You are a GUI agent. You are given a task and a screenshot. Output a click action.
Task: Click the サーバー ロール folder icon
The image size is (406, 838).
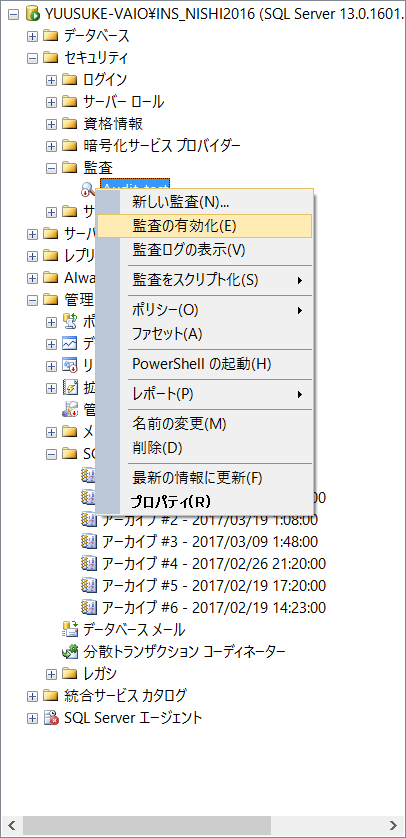[x=69, y=102]
